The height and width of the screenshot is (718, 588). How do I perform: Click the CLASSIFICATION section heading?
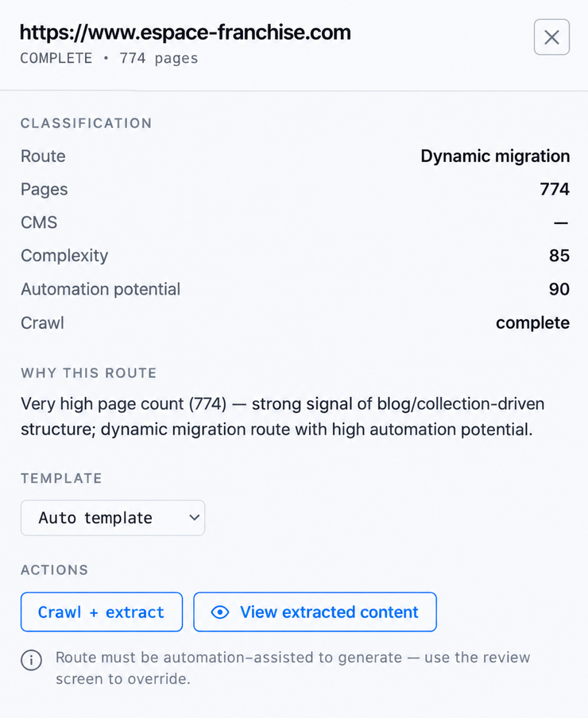(x=86, y=123)
